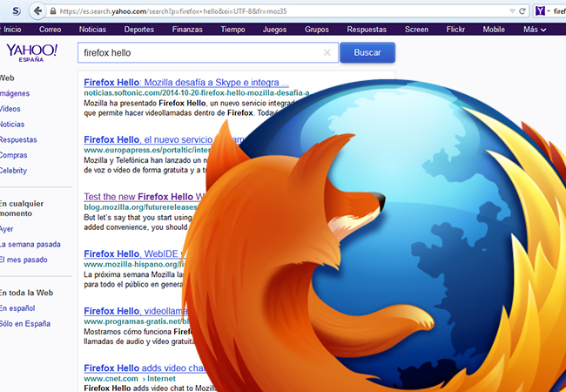This screenshot has width=566, height=392.
Task: Click the blog.mozilla.org result URL
Action: [x=141, y=207]
